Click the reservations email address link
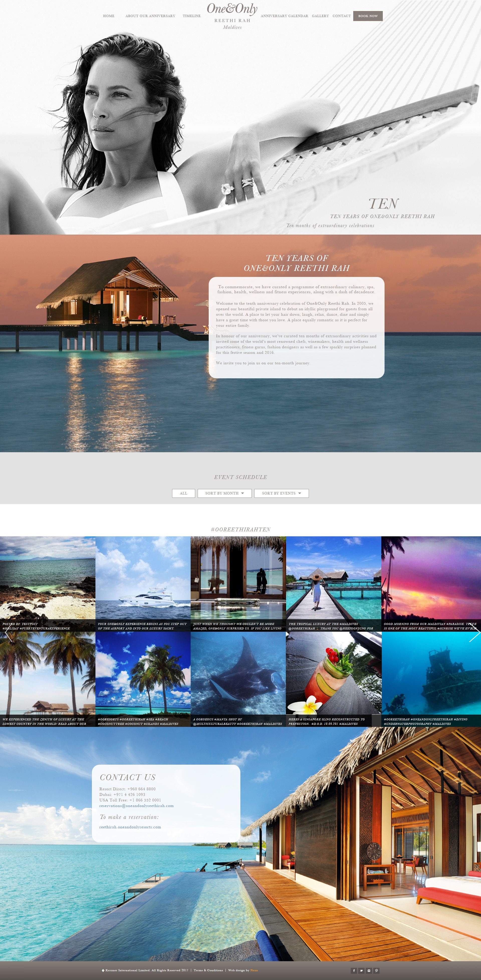 [136, 805]
